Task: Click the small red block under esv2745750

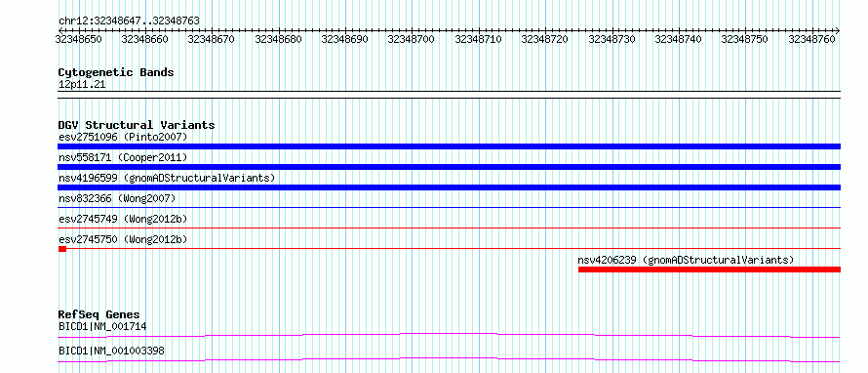Action: coord(62,249)
